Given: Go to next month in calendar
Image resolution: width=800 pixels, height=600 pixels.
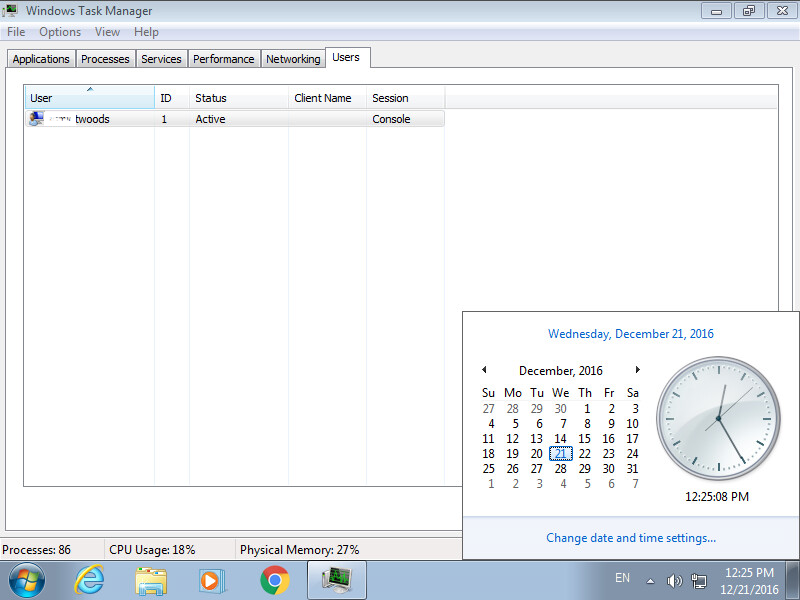Looking at the screenshot, I should 637,370.
